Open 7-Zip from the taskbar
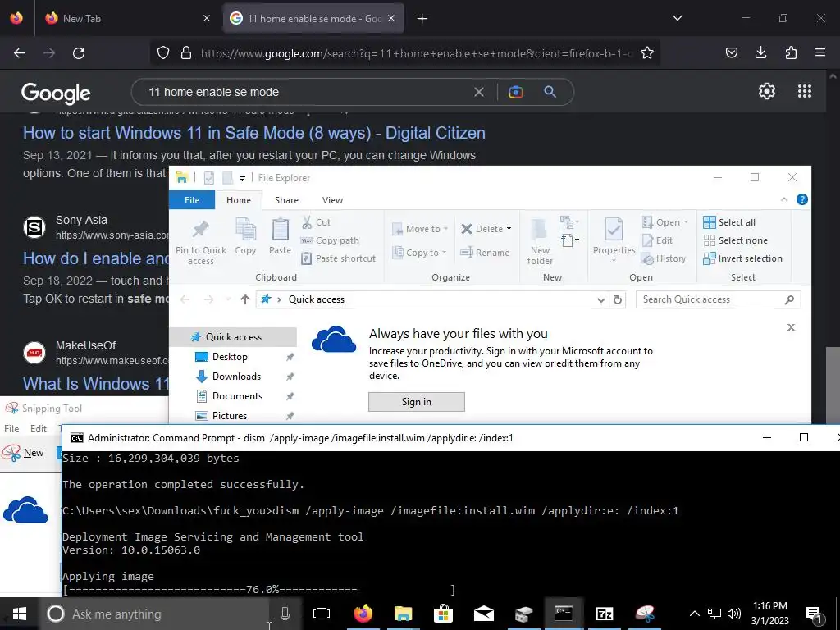 [605, 614]
